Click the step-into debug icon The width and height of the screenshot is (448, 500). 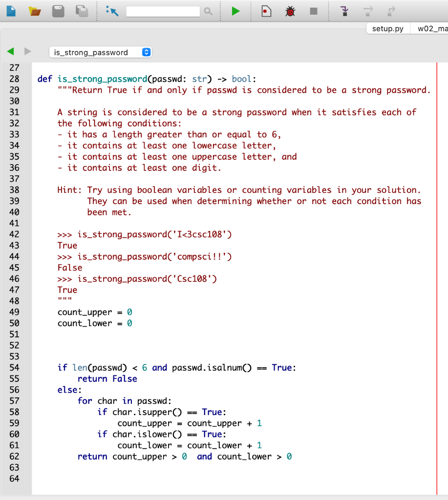coord(344,11)
